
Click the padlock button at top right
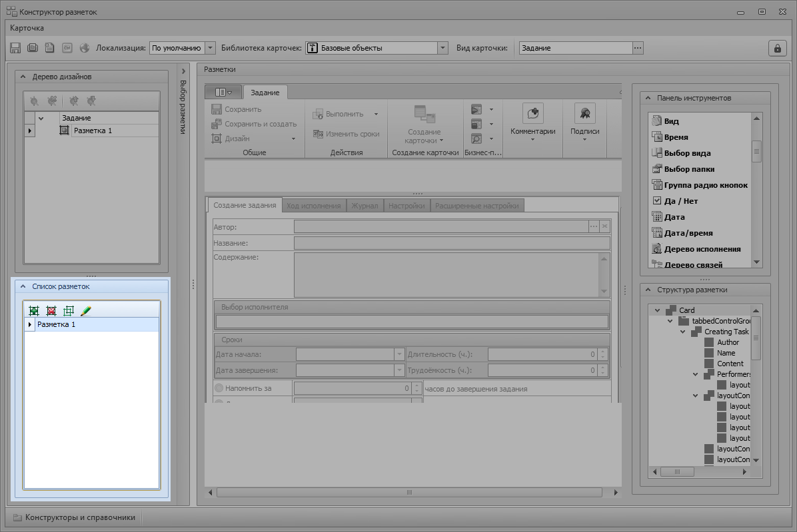click(776, 48)
